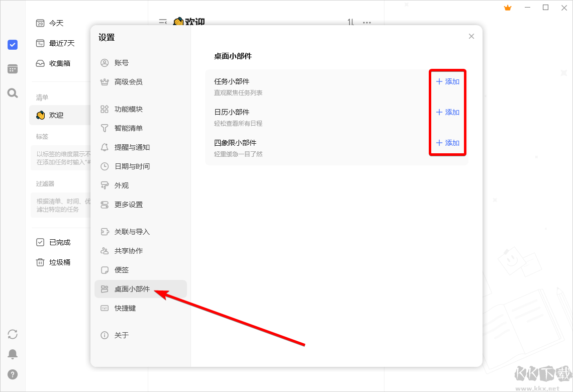
Task: Click the crown icon at top right
Action: 507,8
